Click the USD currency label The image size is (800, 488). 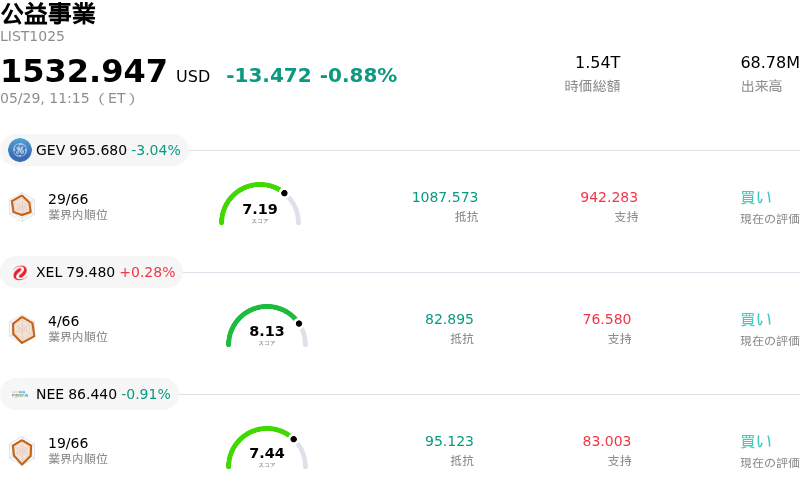point(193,77)
